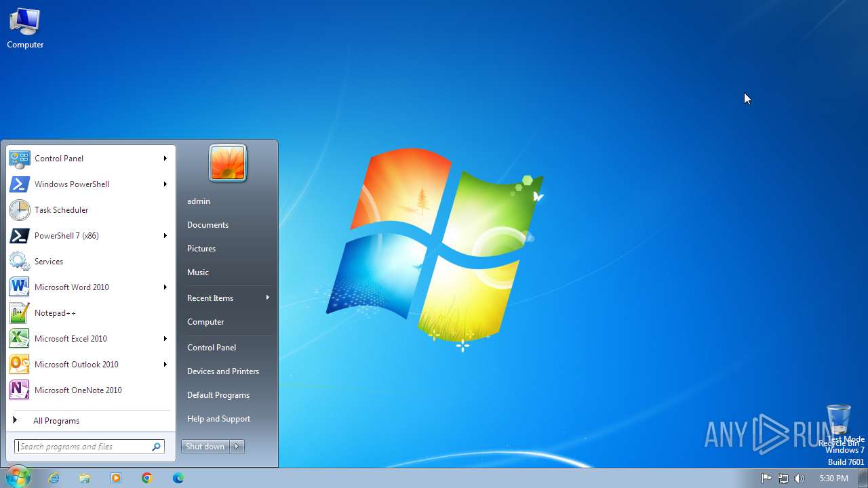The height and width of the screenshot is (488, 868).
Task: Expand Windows PowerShell jump list arrow
Action: (165, 184)
